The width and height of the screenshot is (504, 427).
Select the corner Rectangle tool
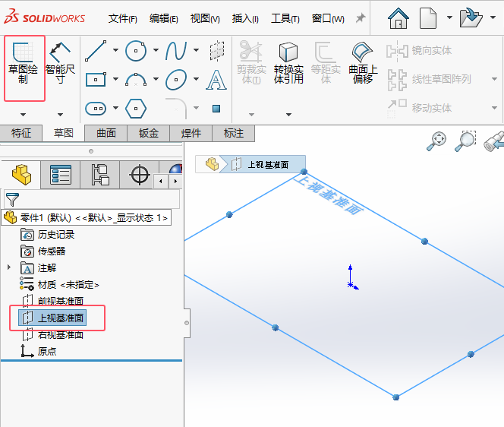pyautogui.click(x=96, y=79)
